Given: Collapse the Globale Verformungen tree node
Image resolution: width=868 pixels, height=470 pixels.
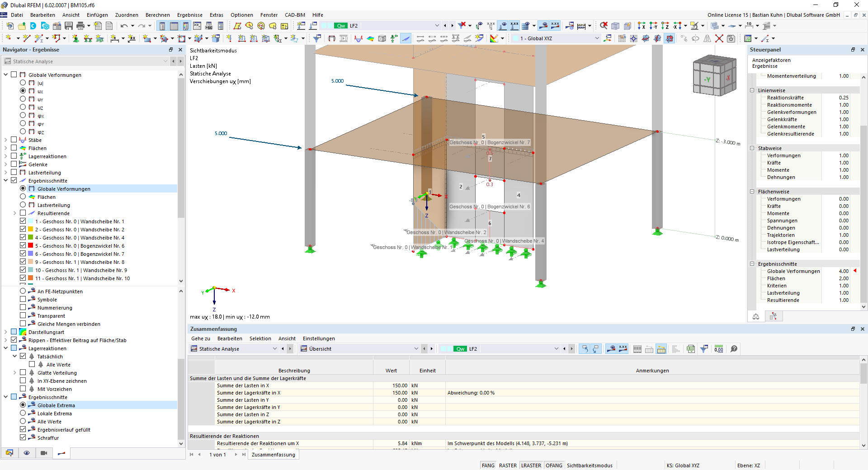Looking at the screenshot, I should (5, 75).
